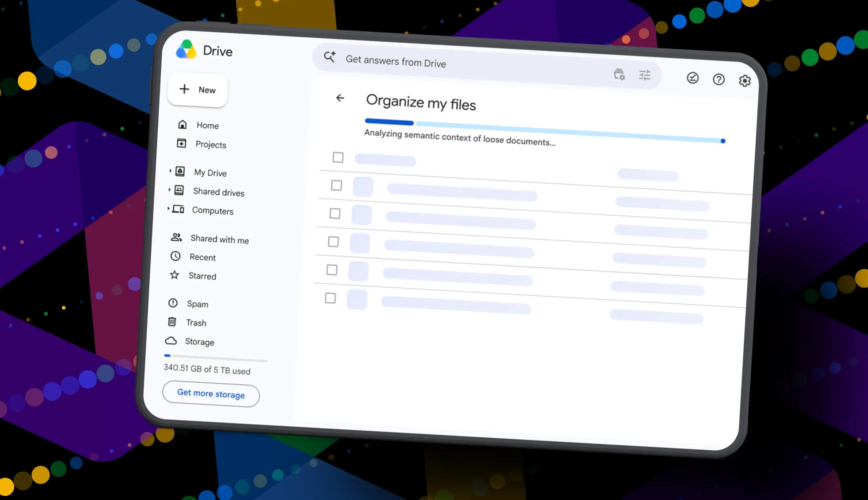Open the Recent files view
The image size is (868, 500).
coord(202,257)
